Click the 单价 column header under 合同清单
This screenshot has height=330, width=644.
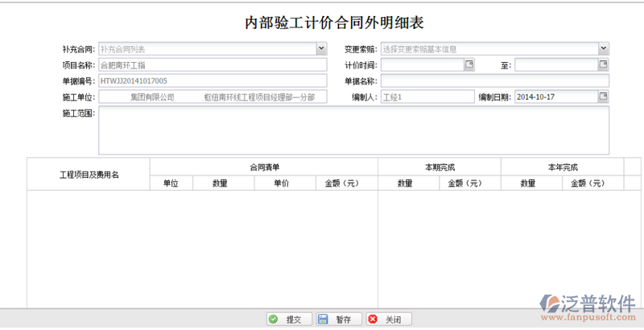click(x=280, y=184)
